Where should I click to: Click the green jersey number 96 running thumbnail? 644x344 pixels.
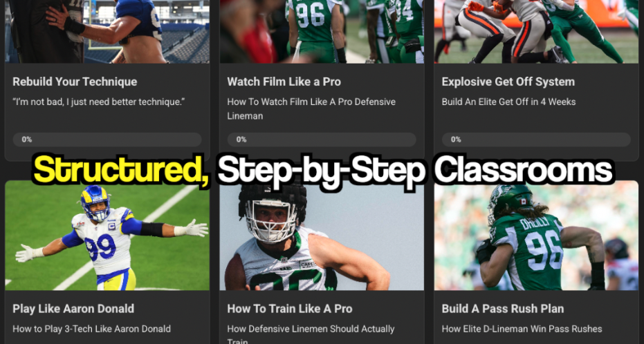coord(536,236)
